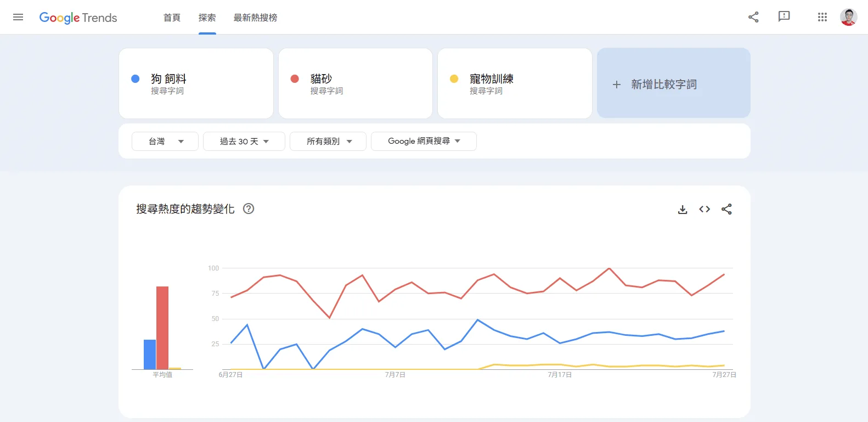Click the red dot for 貓砂
Screen dimensions: 868x422
(x=295, y=78)
